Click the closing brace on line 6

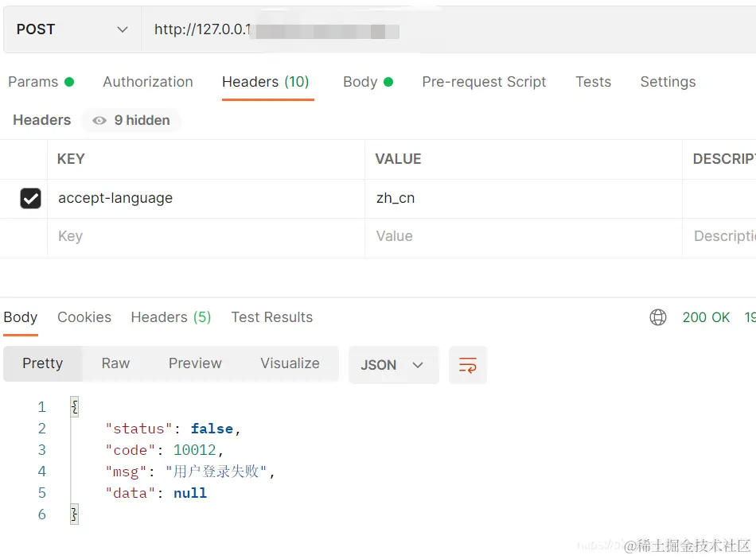pos(74,514)
